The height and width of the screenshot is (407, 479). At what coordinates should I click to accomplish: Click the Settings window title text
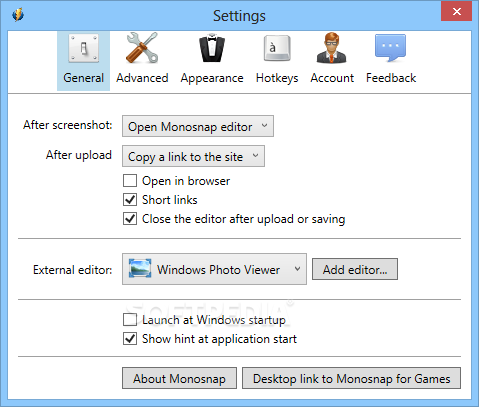click(239, 16)
